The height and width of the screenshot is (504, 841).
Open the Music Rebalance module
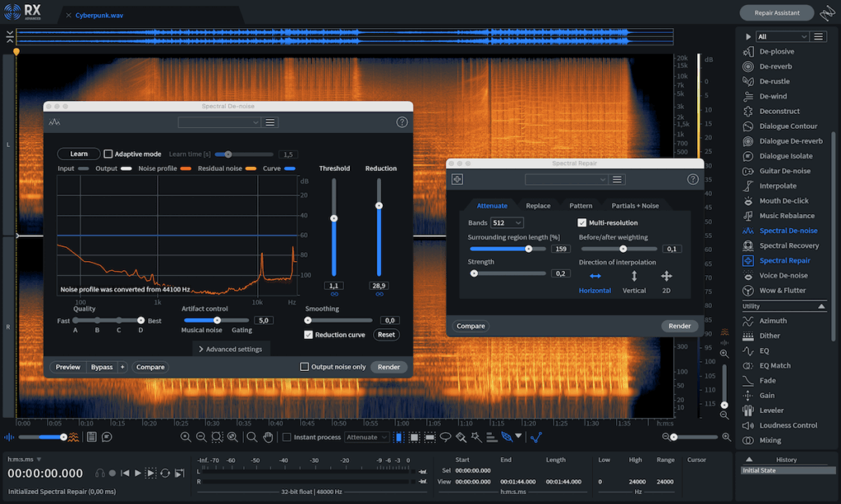pyautogui.click(x=787, y=216)
